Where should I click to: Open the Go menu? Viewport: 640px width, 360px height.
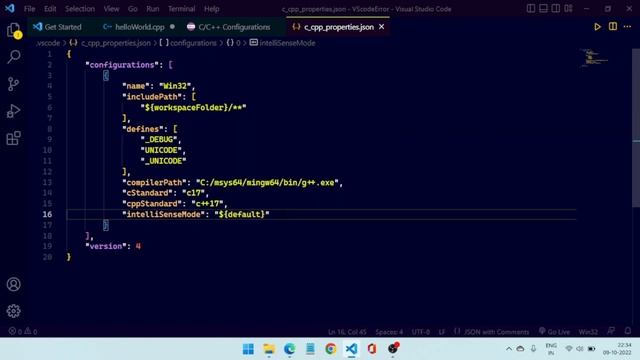click(x=133, y=9)
